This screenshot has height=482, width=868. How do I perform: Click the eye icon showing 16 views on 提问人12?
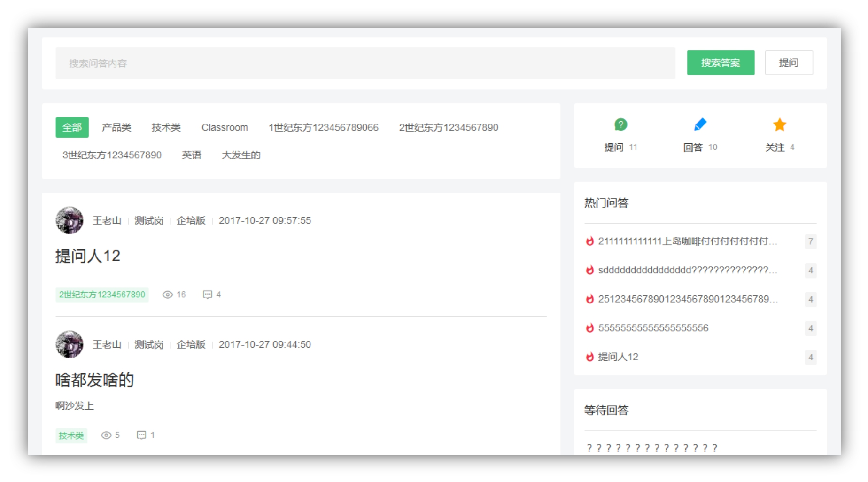tap(167, 295)
